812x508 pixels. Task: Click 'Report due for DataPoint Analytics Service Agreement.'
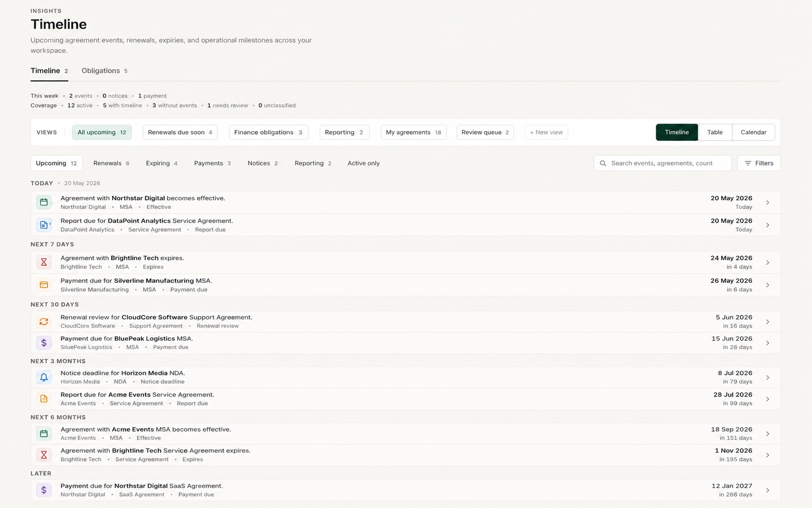pyautogui.click(x=147, y=221)
